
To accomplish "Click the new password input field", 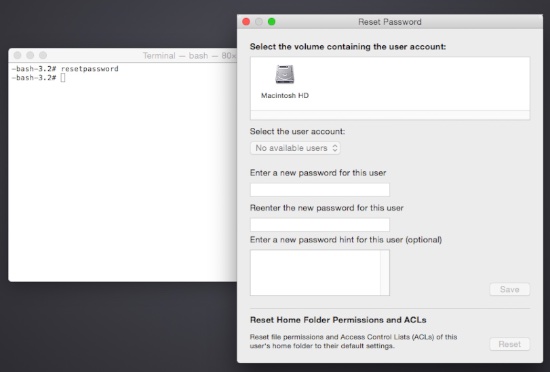I will click(320, 190).
